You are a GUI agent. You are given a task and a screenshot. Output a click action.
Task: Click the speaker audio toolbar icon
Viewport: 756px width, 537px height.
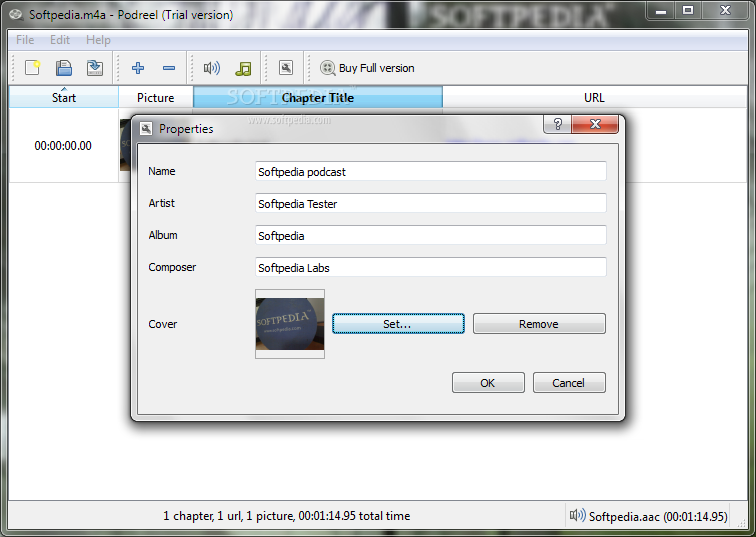pyautogui.click(x=212, y=68)
